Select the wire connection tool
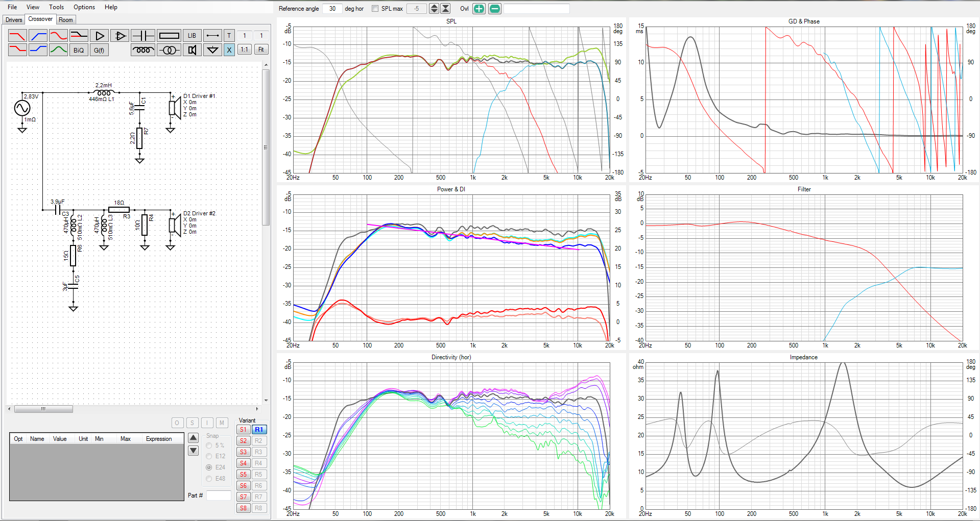 (x=213, y=36)
